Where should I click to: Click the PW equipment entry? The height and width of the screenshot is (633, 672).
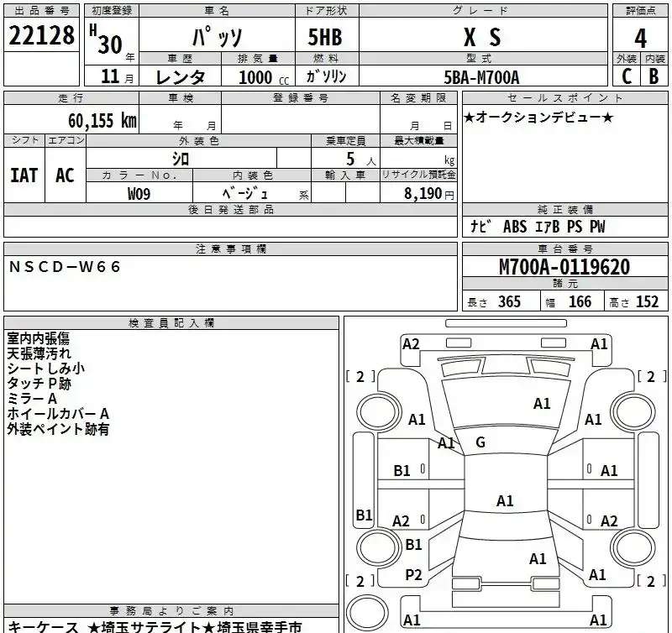pyautogui.click(x=597, y=227)
